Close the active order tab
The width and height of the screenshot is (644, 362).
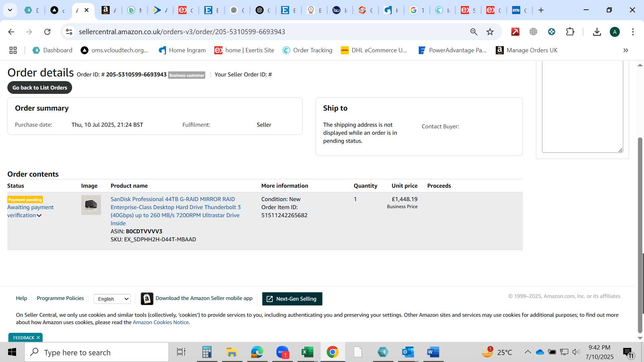pyautogui.click(x=87, y=10)
